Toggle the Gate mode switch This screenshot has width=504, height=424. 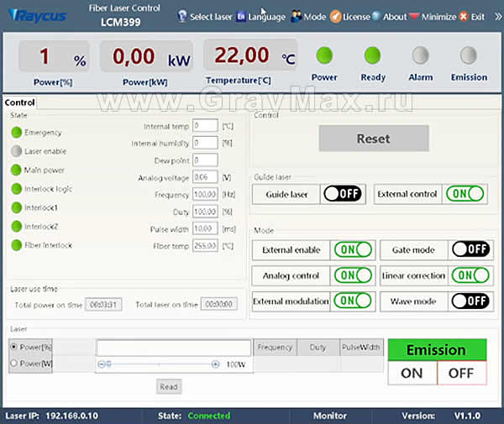(471, 249)
